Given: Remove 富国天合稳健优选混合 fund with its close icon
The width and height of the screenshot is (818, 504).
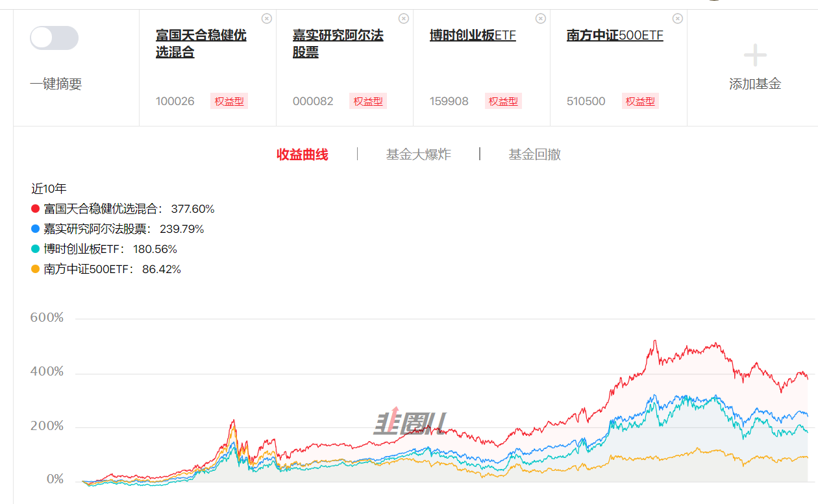Looking at the screenshot, I should tap(267, 19).
